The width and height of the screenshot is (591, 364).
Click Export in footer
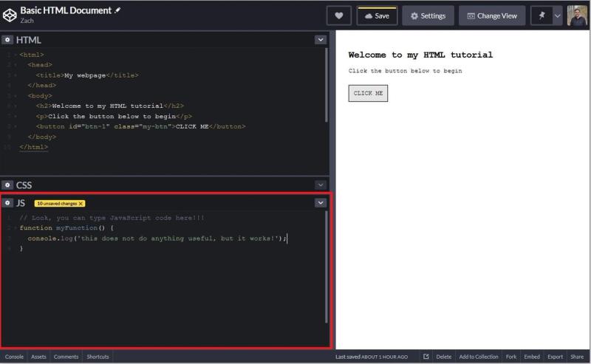coord(556,357)
